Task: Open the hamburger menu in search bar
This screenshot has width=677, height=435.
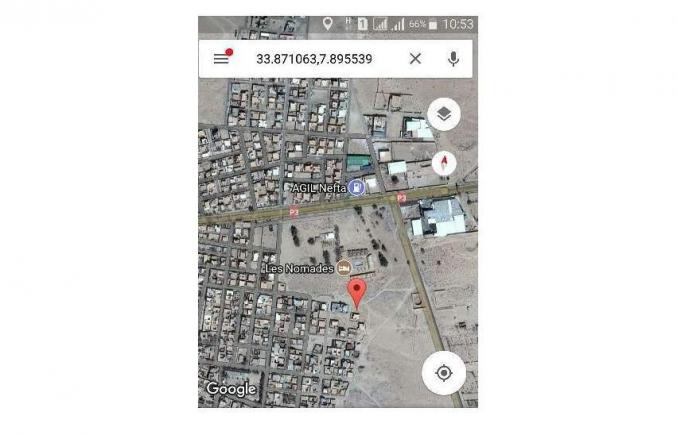Action: click(x=221, y=59)
